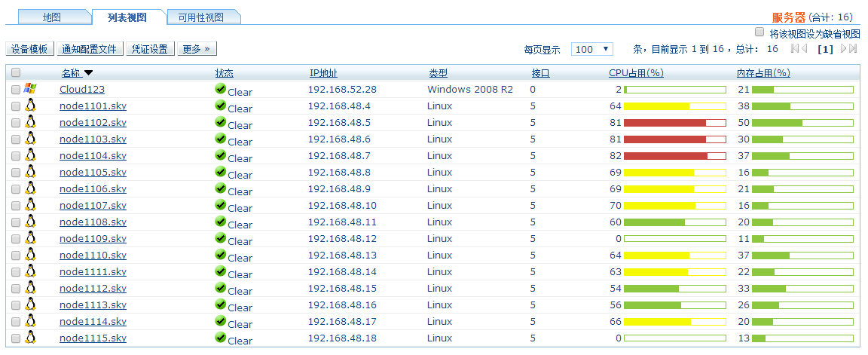Click the green Clear status icon for node1105.sky
Viewport: 868px width, 355px height.
pyautogui.click(x=221, y=172)
